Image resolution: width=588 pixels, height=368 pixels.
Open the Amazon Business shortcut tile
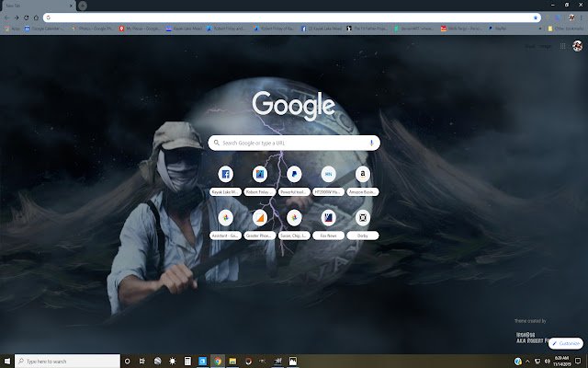click(x=363, y=181)
